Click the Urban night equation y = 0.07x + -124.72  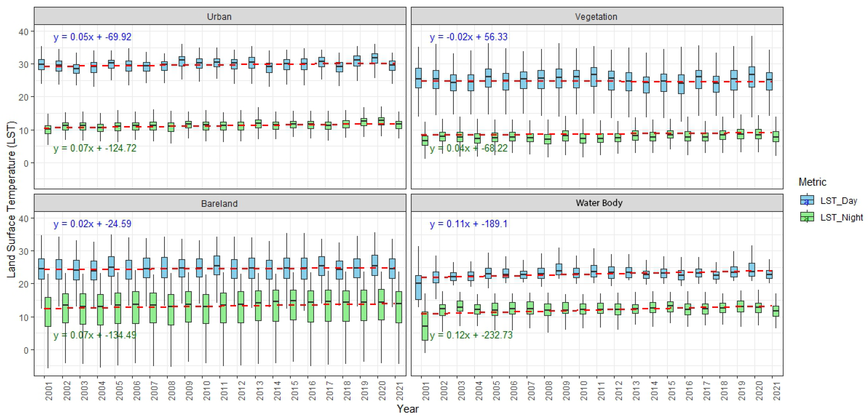pos(95,148)
